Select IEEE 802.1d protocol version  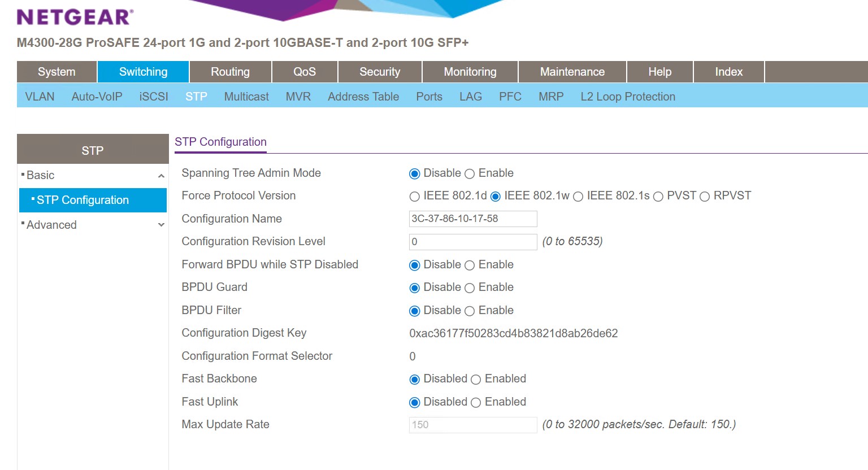coord(415,197)
